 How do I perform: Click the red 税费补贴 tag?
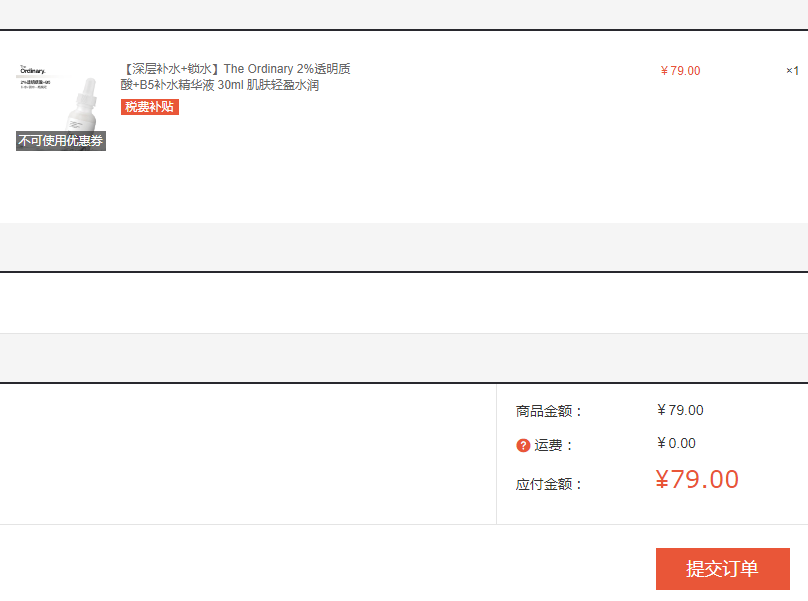click(149, 107)
